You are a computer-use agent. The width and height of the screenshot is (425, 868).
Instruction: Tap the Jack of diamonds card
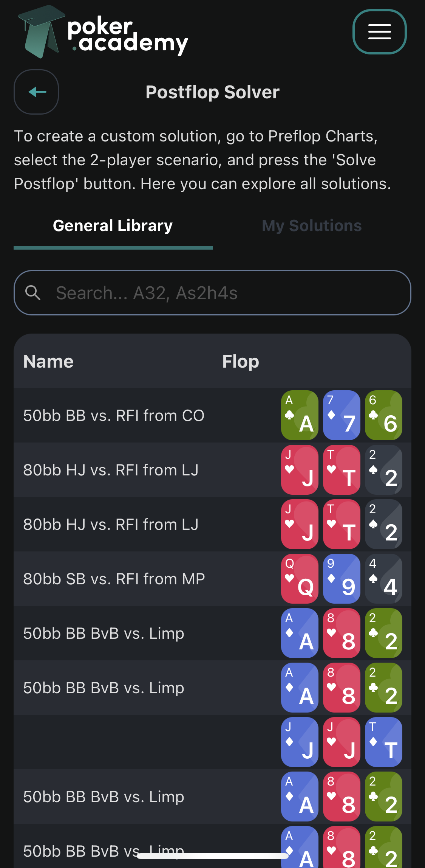[x=300, y=742]
